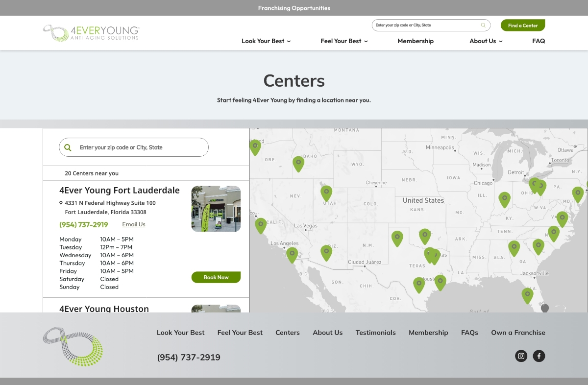Select the map pin at Houston

(x=441, y=282)
